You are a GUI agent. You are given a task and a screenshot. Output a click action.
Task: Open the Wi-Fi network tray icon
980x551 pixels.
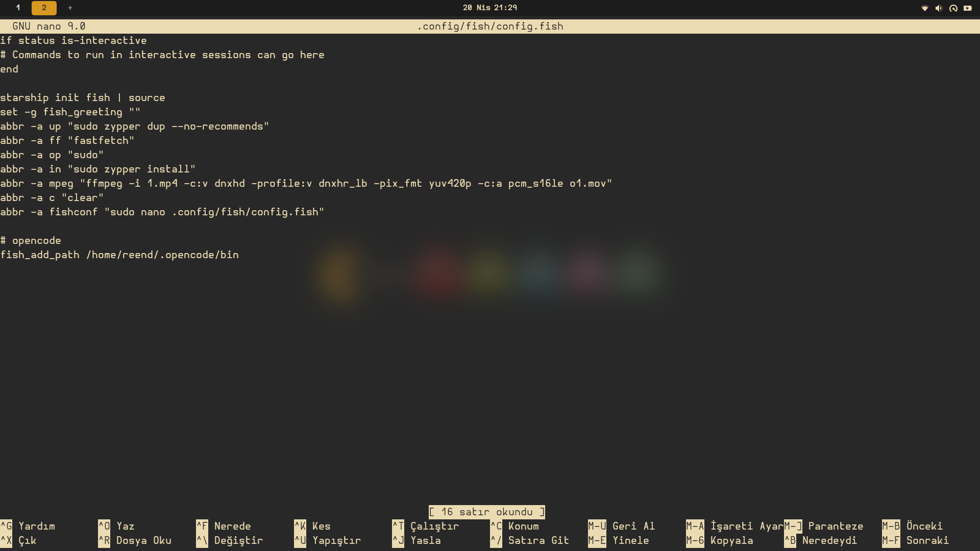tap(924, 8)
